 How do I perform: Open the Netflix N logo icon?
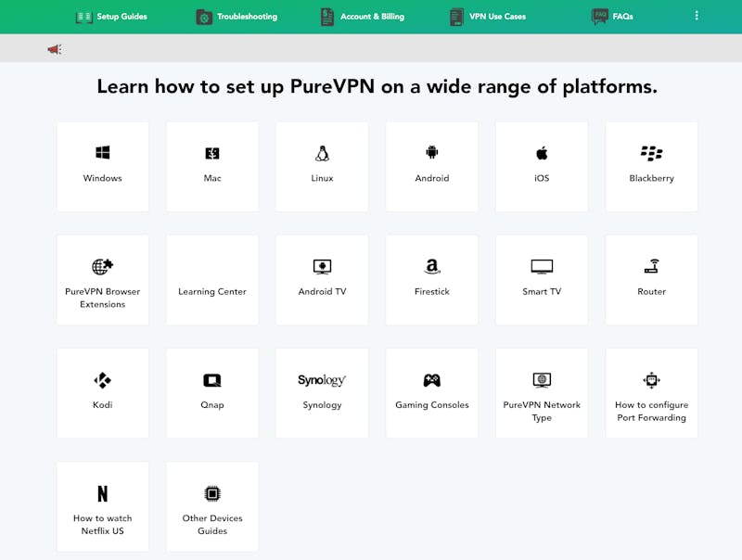pyautogui.click(x=103, y=494)
